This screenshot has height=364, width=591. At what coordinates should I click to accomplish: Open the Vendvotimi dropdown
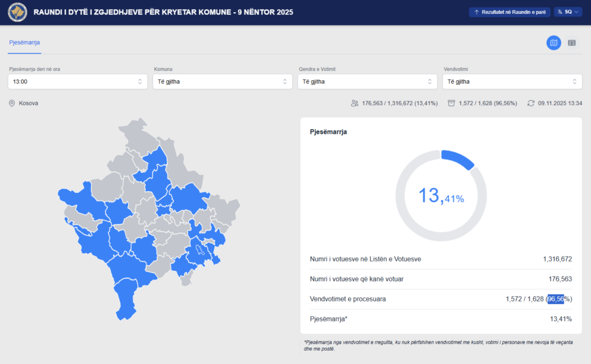click(x=512, y=81)
